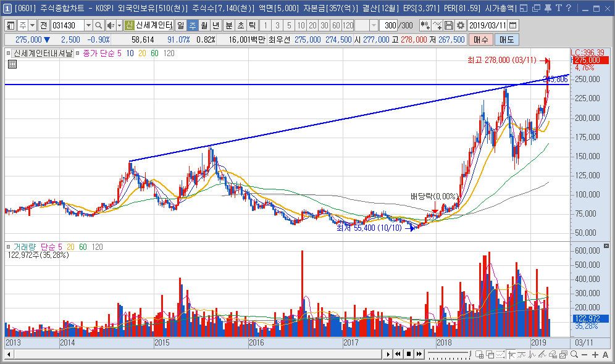Image resolution: width=615 pixels, height=364 pixels.
Task: Click the stock search magnifier icon
Action: (x=98, y=25)
